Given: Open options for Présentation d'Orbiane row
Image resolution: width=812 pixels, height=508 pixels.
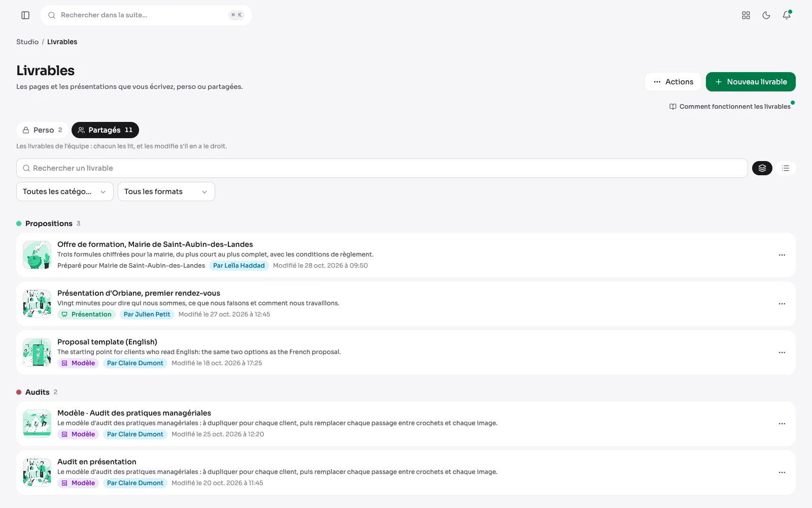Looking at the screenshot, I should click(782, 304).
